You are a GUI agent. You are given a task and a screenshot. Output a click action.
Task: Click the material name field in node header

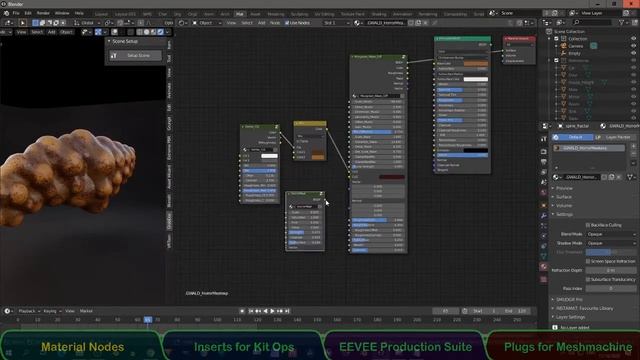386,23
